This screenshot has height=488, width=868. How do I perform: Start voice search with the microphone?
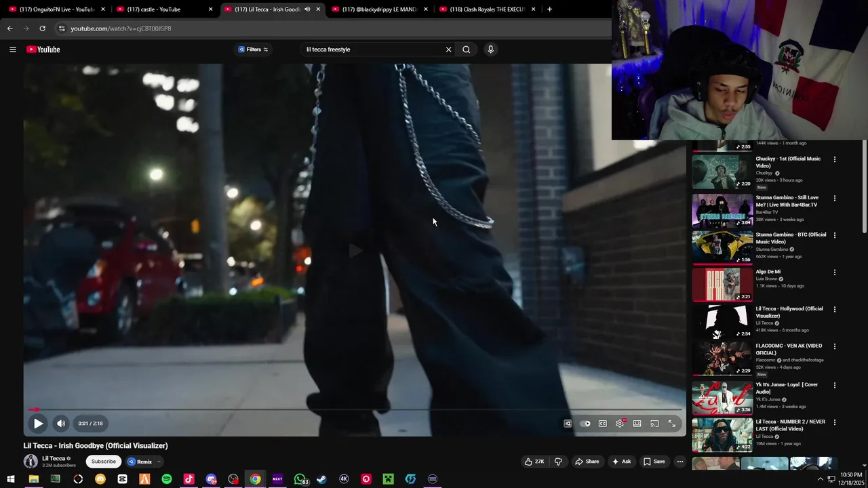point(490,49)
